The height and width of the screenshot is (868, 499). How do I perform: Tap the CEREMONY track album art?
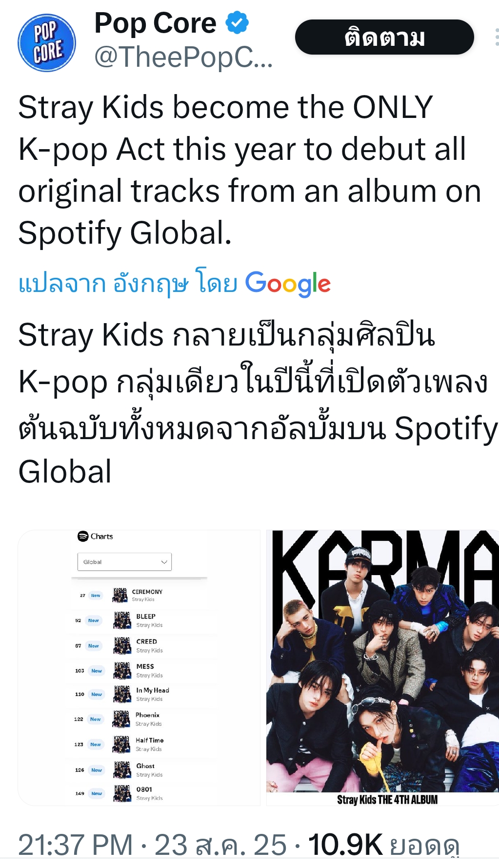[x=120, y=595]
